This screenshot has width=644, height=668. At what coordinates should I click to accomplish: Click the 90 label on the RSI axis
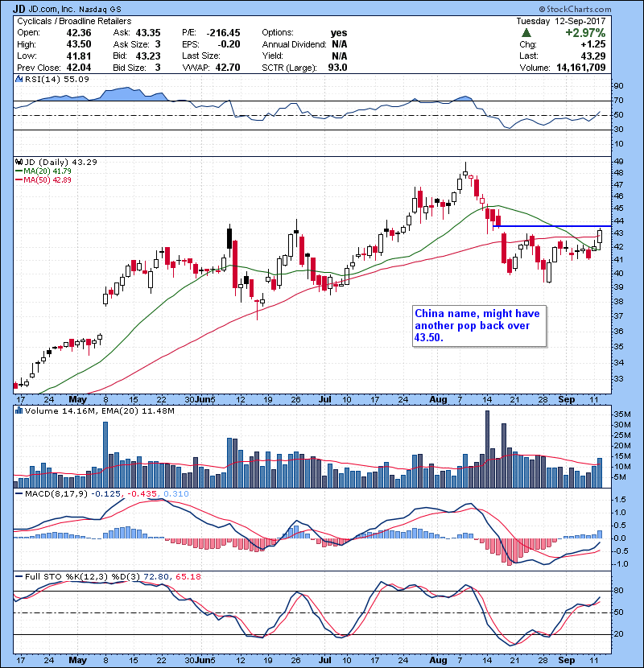(x=618, y=85)
